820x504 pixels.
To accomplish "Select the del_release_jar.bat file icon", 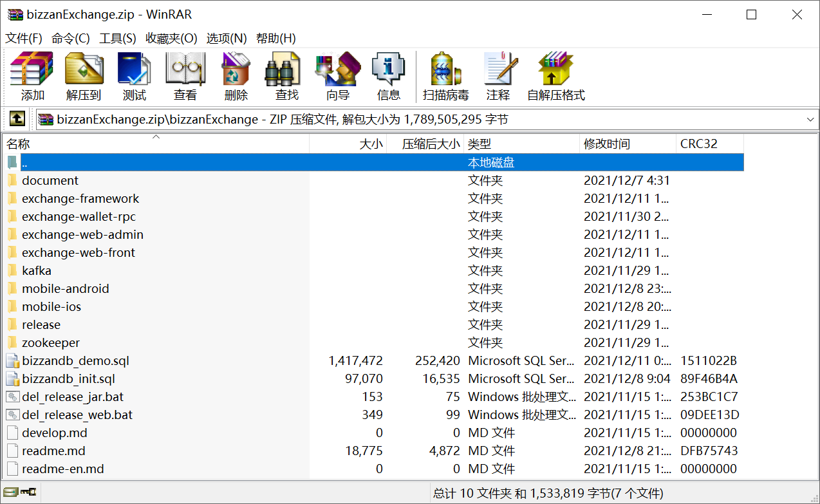I will tap(12, 397).
